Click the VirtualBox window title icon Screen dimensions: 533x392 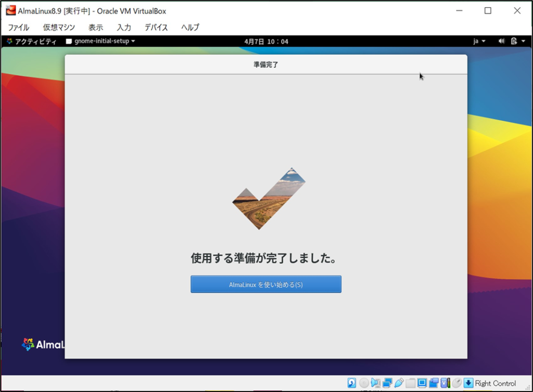coord(10,10)
